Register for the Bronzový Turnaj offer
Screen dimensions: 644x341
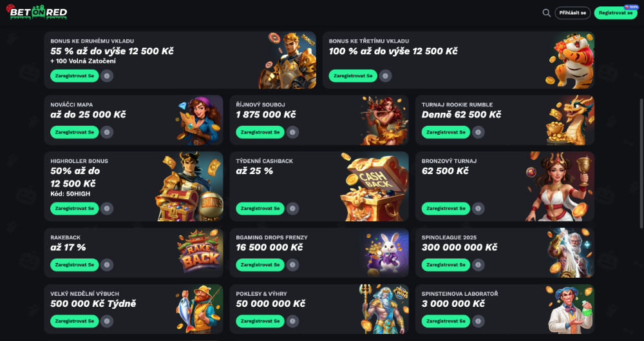[x=446, y=209]
